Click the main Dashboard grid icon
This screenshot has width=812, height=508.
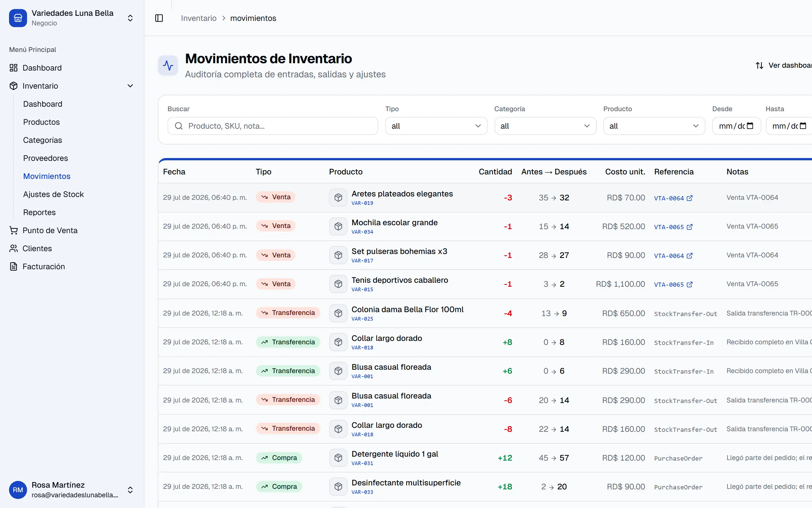click(14, 68)
